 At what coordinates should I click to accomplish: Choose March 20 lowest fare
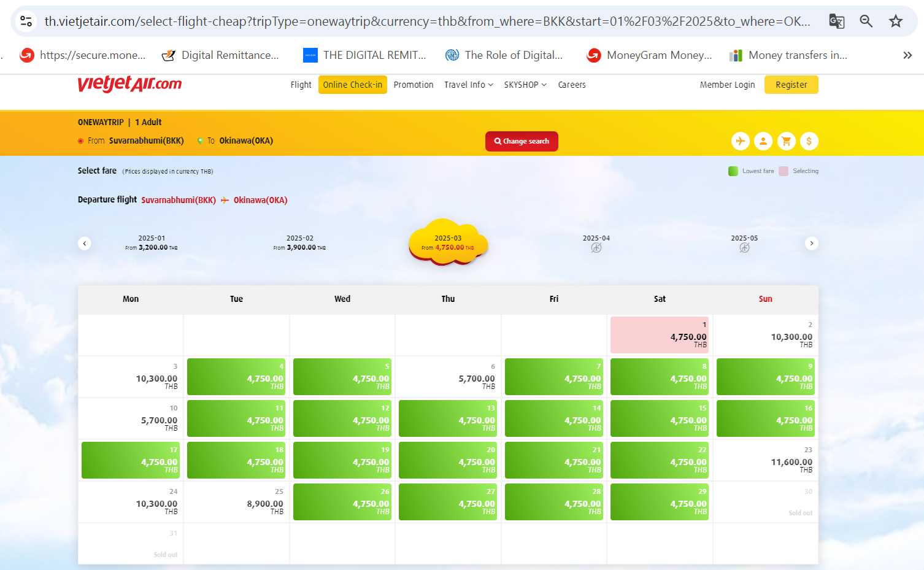pyautogui.click(x=448, y=460)
